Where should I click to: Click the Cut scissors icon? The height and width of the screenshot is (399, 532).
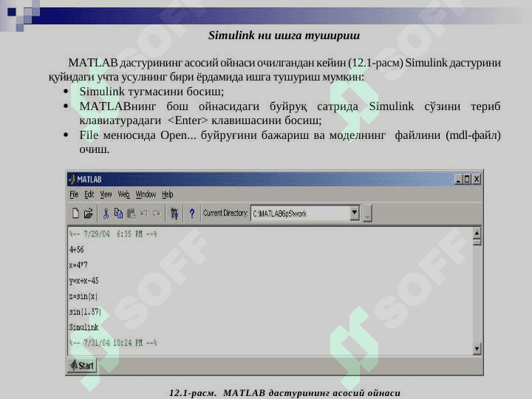coord(106,214)
